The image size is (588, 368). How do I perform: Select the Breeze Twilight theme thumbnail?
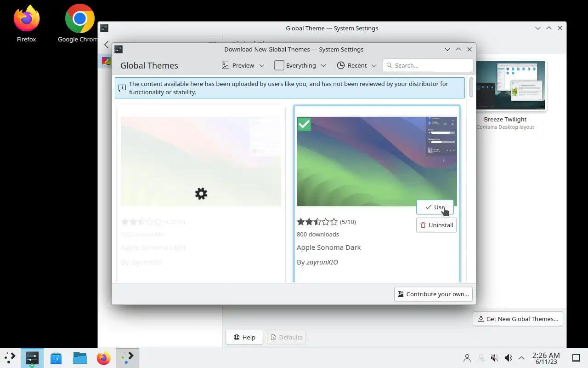coord(511,86)
